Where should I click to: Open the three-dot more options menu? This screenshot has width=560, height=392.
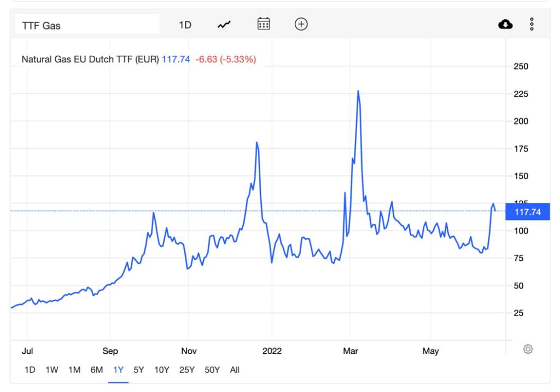532,24
